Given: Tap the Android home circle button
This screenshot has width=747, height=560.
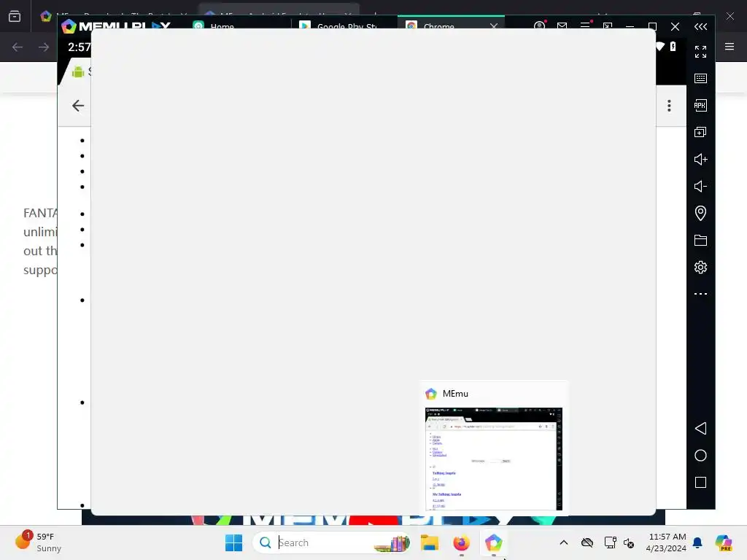Looking at the screenshot, I should (x=700, y=456).
